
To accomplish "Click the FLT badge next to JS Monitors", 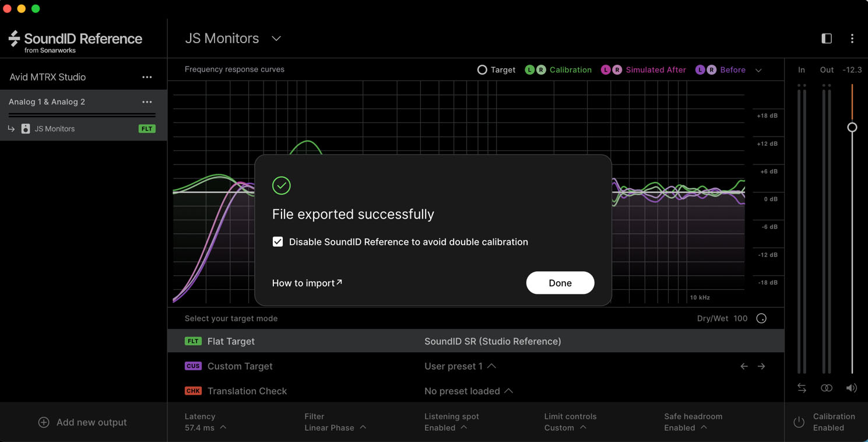I will pyautogui.click(x=147, y=129).
